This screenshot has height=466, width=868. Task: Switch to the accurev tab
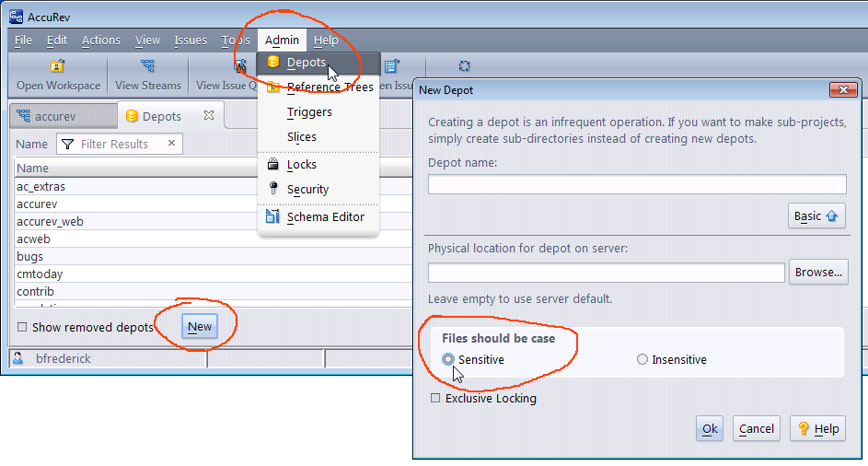tap(64, 116)
